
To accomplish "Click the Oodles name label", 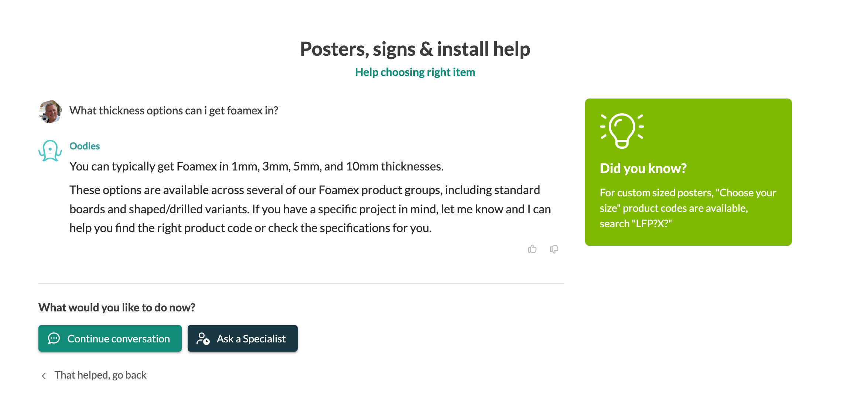I will (x=85, y=146).
